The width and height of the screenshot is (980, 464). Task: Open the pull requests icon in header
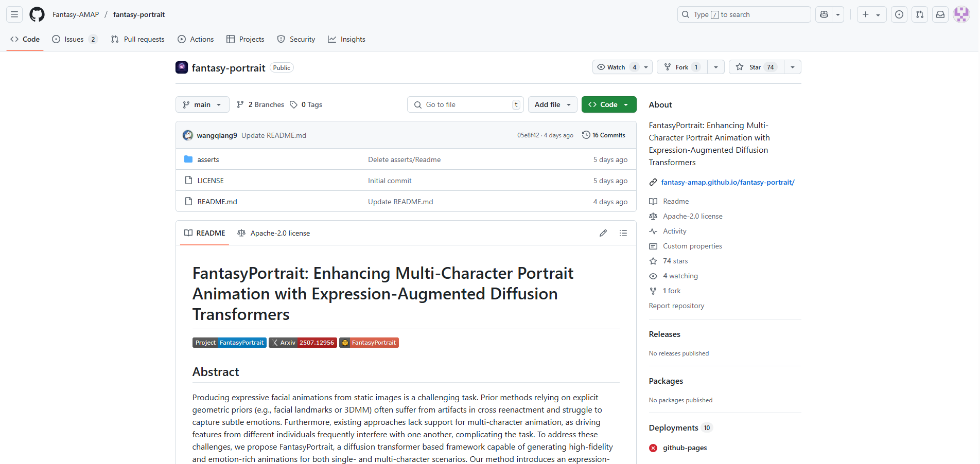tap(920, 14)
